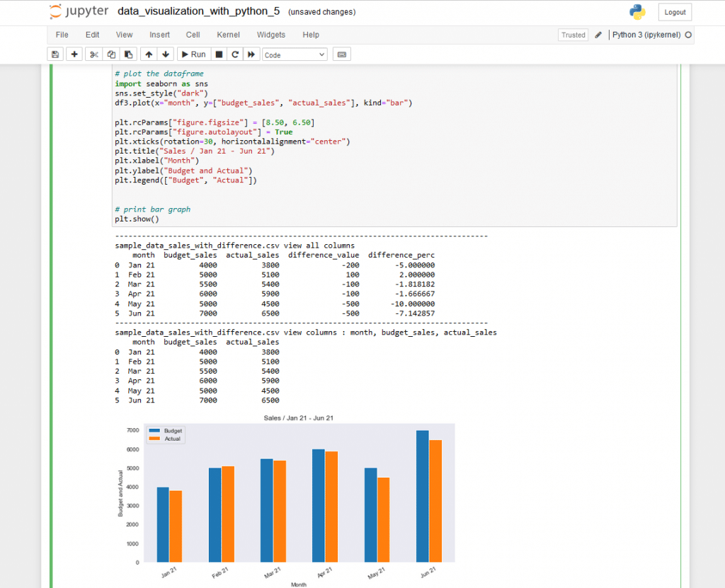
Task: Click the Python logo icon
Action: pos(637,12)
